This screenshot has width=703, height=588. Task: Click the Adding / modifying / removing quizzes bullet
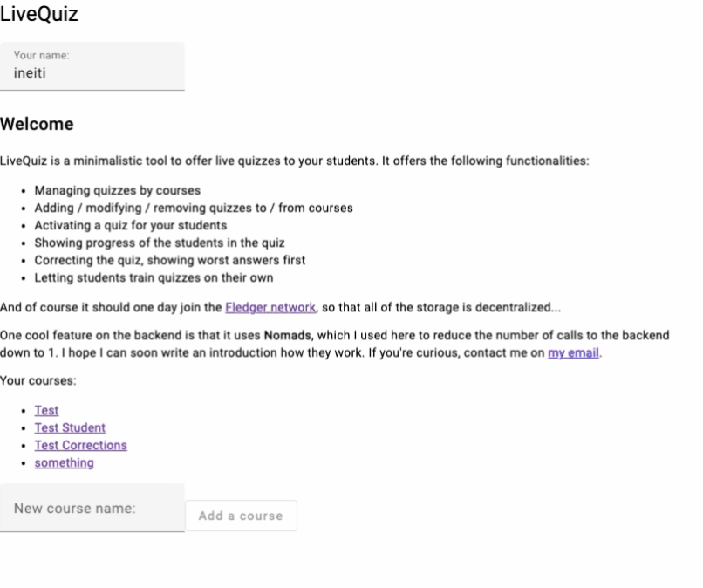tap(194, 208)
